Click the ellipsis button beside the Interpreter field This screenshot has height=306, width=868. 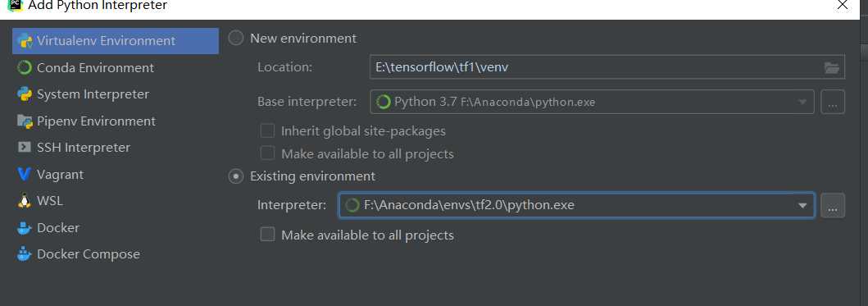pos(833,206)
